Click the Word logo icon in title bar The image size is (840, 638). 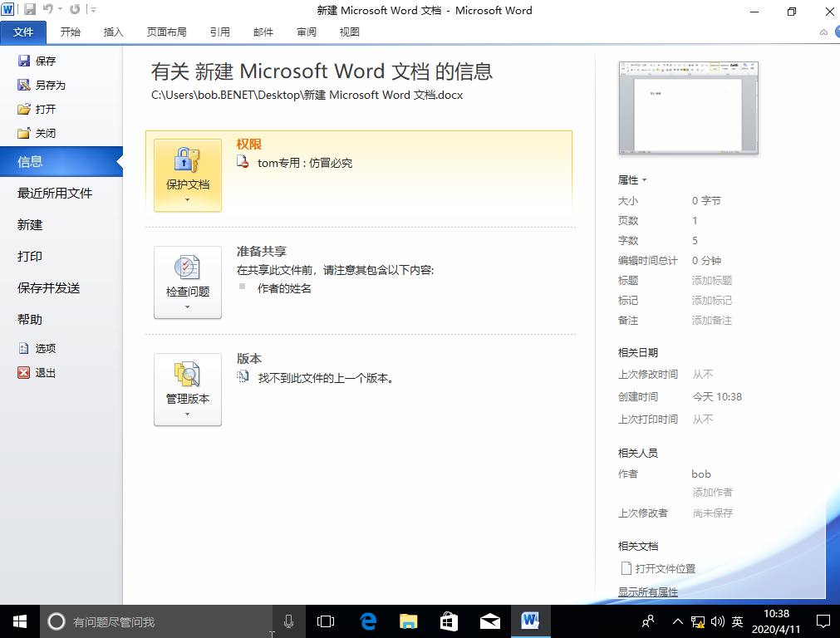click(x=7, y=9)
